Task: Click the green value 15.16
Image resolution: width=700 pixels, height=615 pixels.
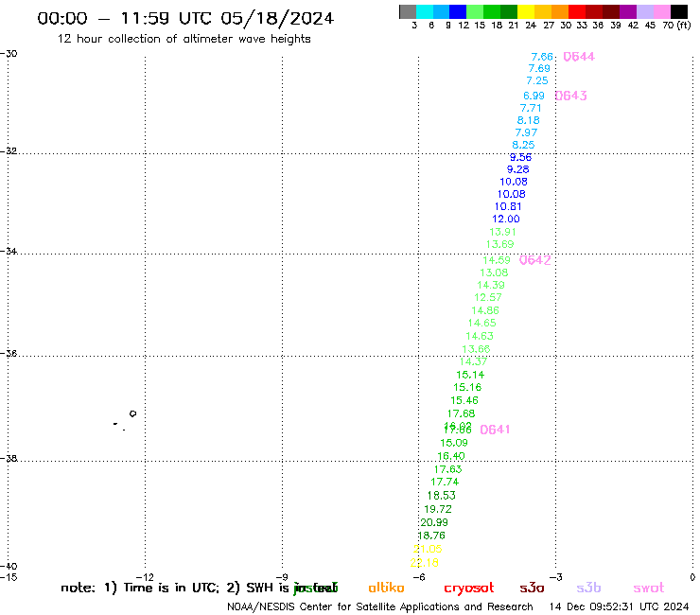Action: 467,387
